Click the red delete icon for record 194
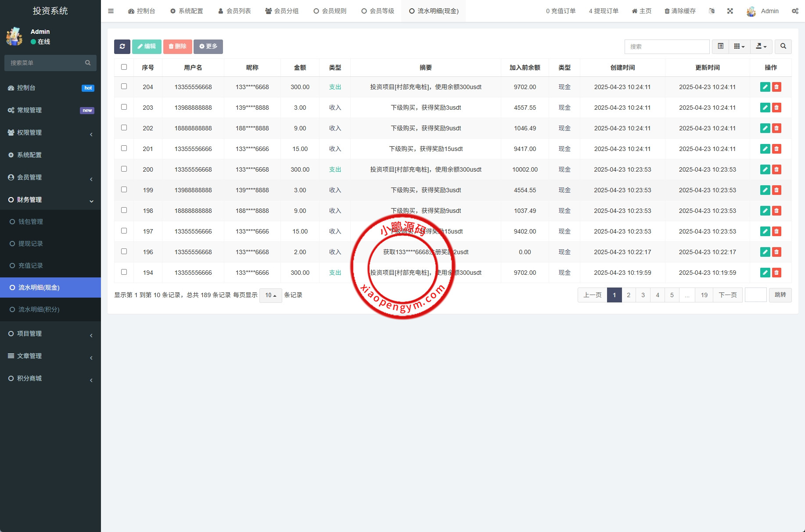The image size is (805, 532). click(776, 273)
